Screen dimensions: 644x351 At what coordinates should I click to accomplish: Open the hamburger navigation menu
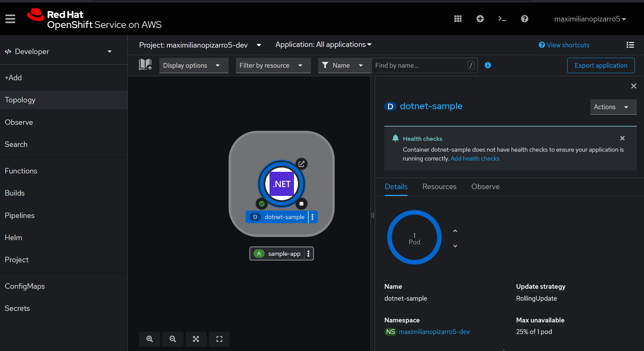point(10,19)
